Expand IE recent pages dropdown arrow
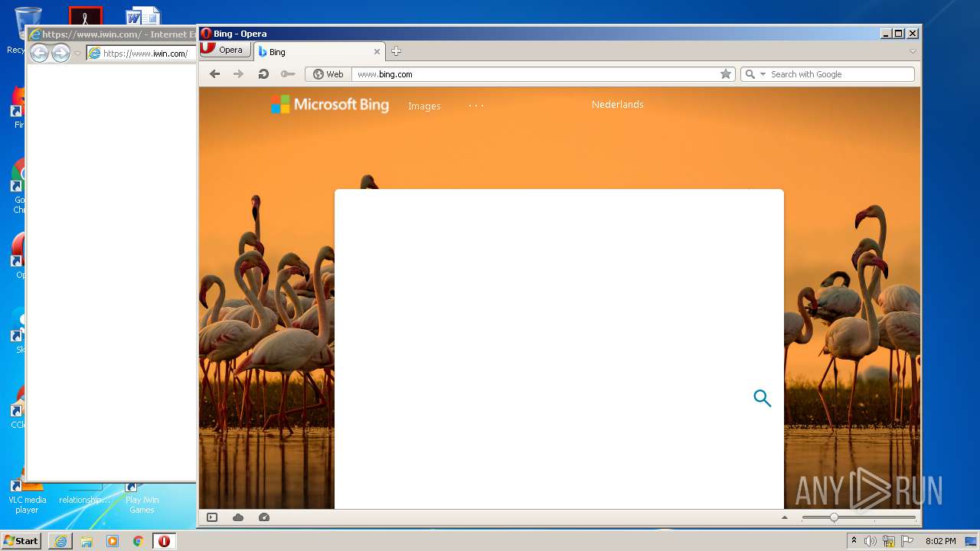This screenshot has width=980, height=551. [77, 54]
